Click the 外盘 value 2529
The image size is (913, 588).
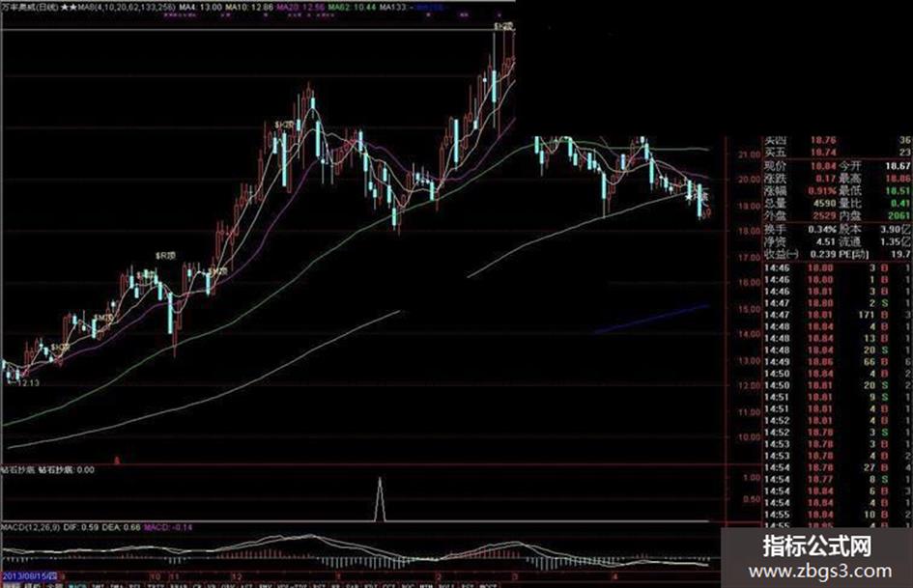coord(824,215)
